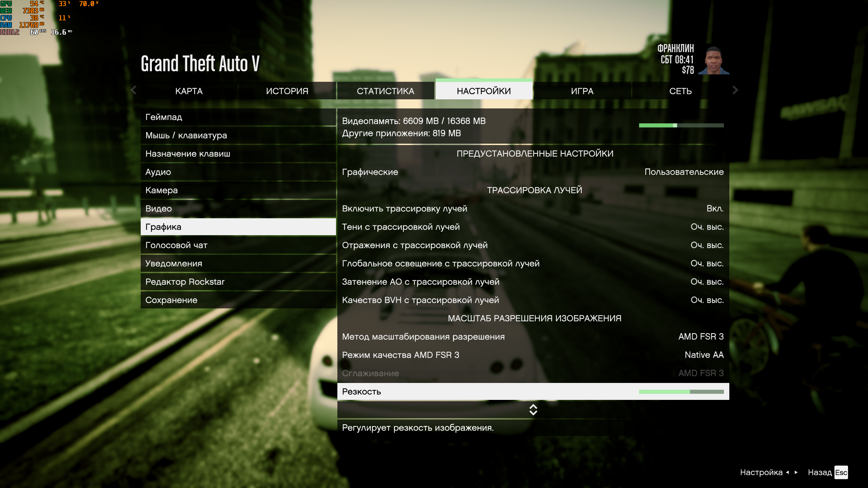This screenshot has width=868, height=488.
Task: Click Другие приложения: 819 MB text
Action: [401, 133]
